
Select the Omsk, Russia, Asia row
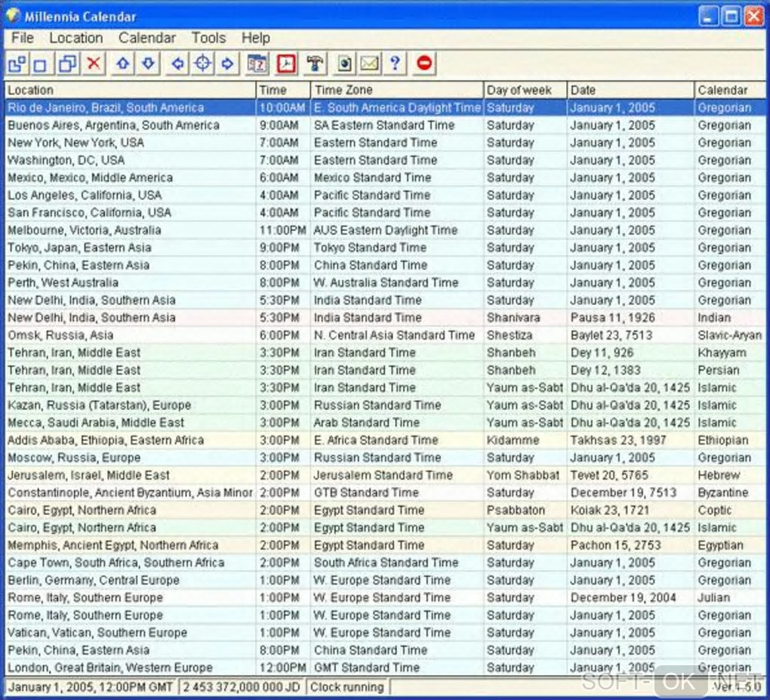coord(385,335)
